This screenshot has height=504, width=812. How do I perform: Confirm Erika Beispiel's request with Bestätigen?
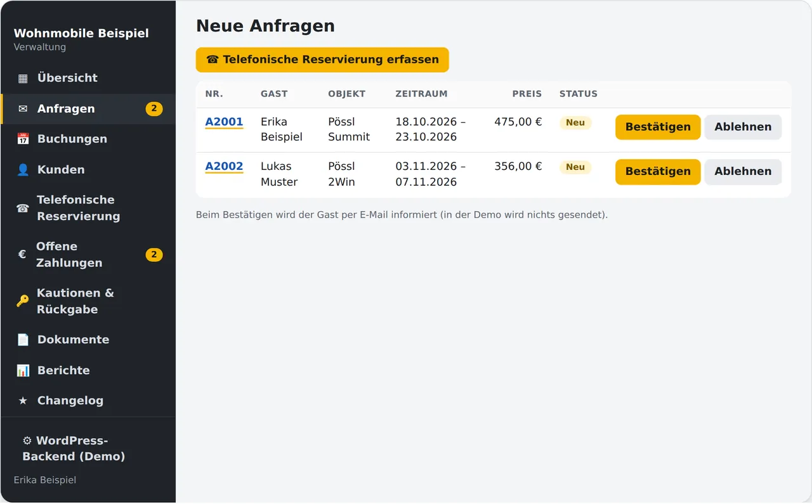(658, 127)
